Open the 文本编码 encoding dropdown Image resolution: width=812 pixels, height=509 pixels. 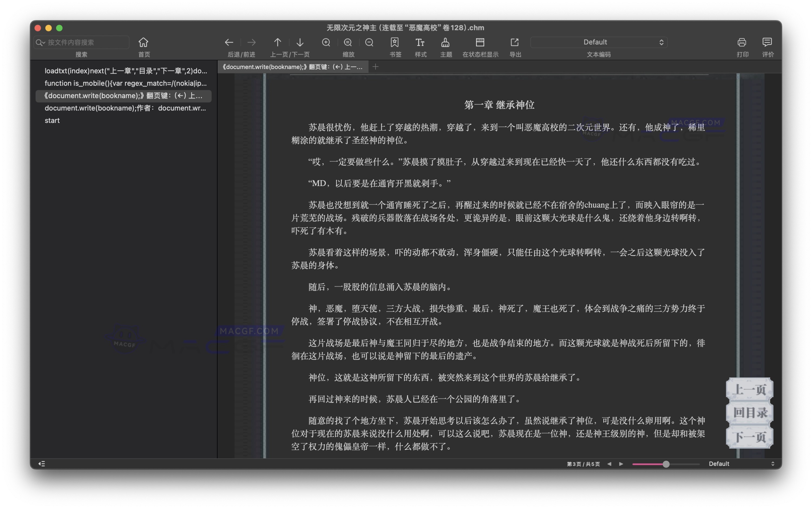tap(599, 42)
